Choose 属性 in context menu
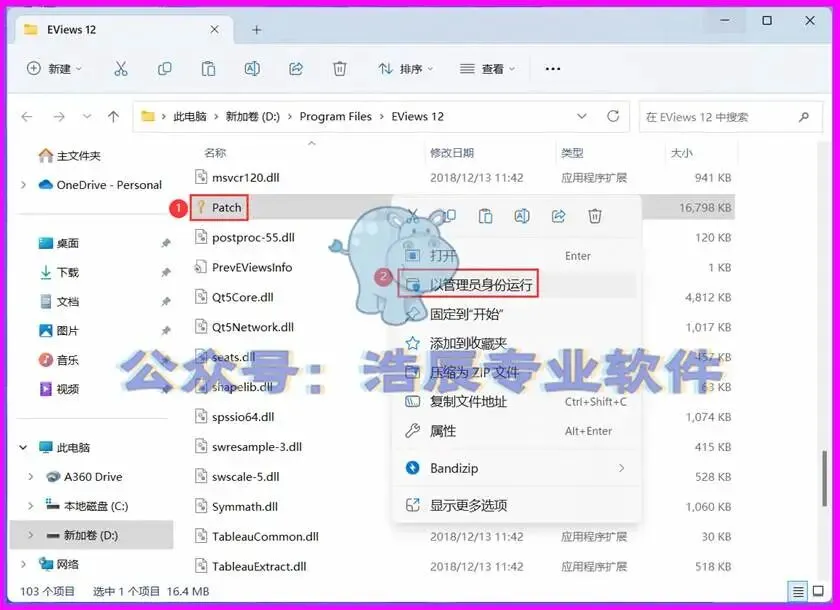 coord(517,431)
